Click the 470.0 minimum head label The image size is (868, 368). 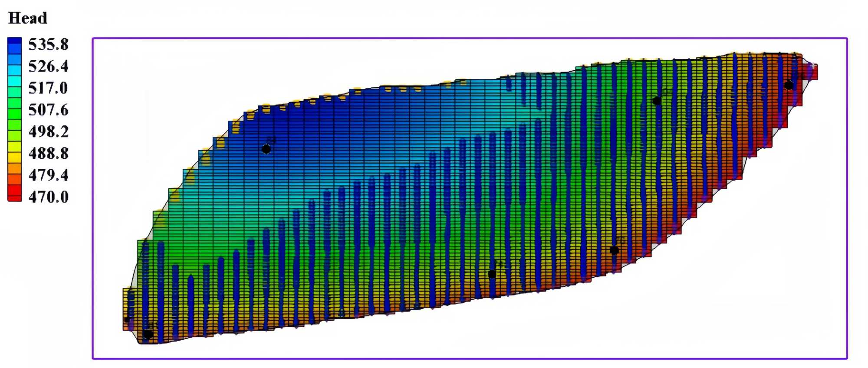click(x=48, y=197)
